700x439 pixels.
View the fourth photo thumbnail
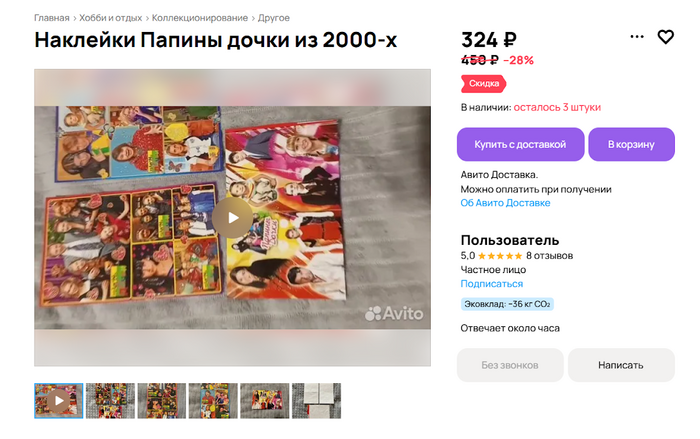pyautogui.click(x=213, y=401)
